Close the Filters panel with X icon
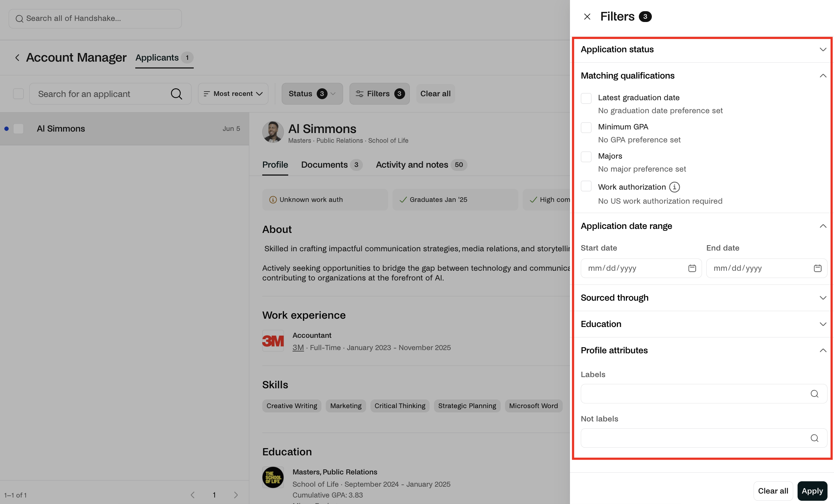 pyautogui.click(x=587, y=17)
